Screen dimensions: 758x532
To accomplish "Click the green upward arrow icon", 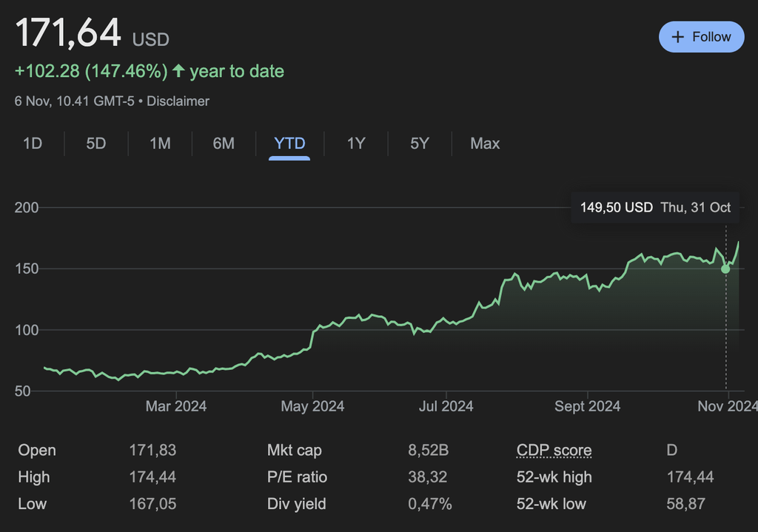I will coord(178,72).
